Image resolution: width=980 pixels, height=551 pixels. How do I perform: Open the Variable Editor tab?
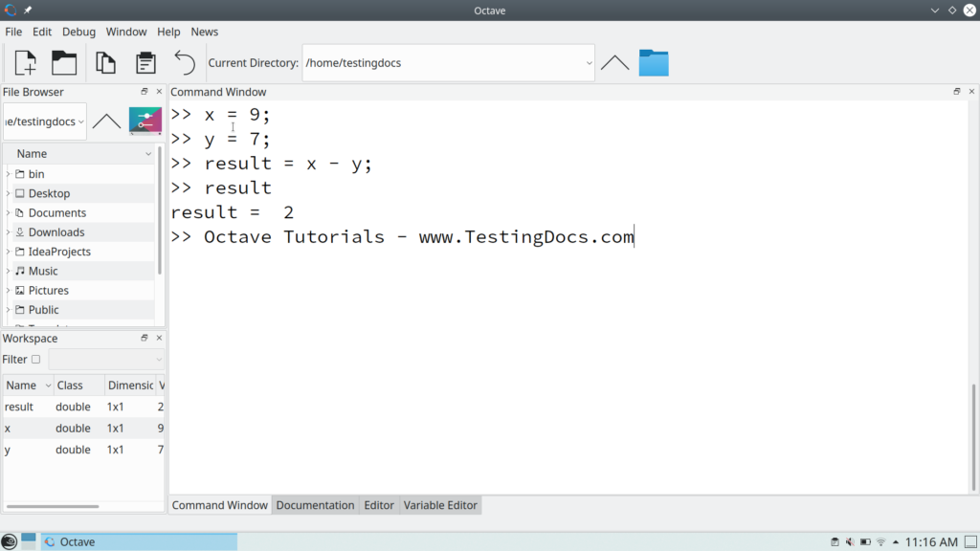[x=440, y=505]
